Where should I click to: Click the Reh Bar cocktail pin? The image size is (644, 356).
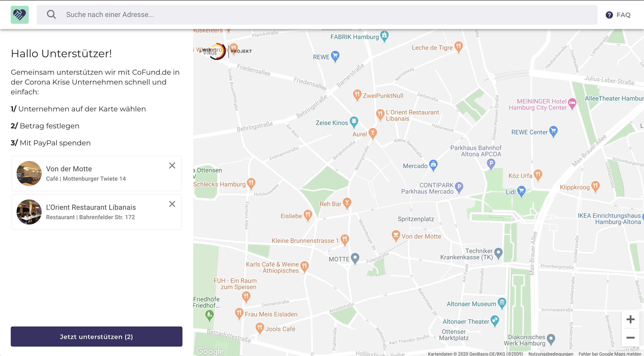coord(347,203)
